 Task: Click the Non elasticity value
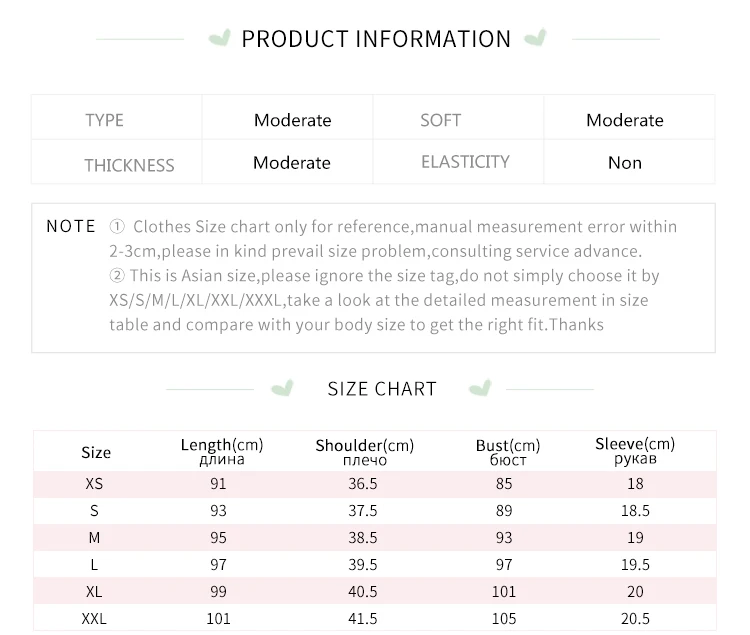(x=625, y=163)
